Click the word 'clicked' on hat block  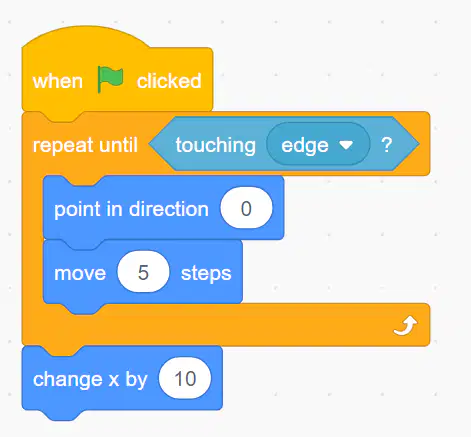(169, 81)
